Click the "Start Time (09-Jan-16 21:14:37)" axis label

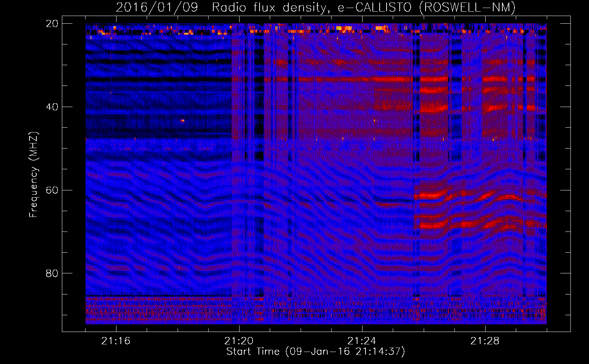pos(316,352)
